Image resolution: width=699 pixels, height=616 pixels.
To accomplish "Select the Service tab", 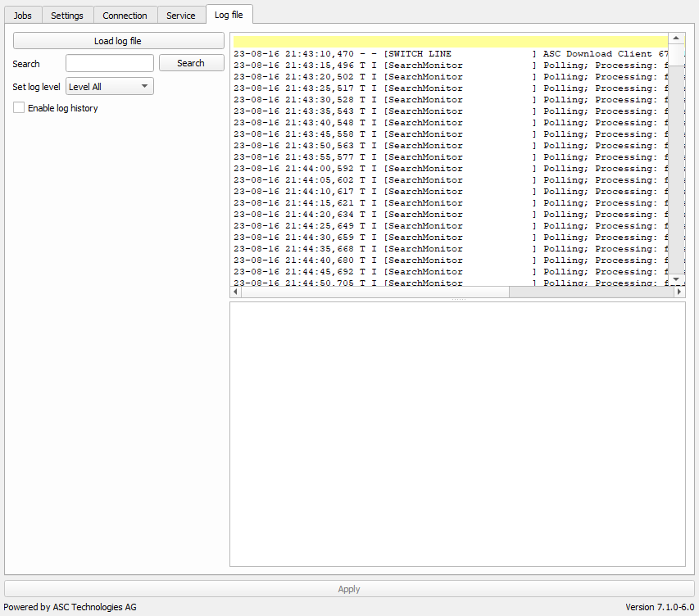I will tap(181, 15).
